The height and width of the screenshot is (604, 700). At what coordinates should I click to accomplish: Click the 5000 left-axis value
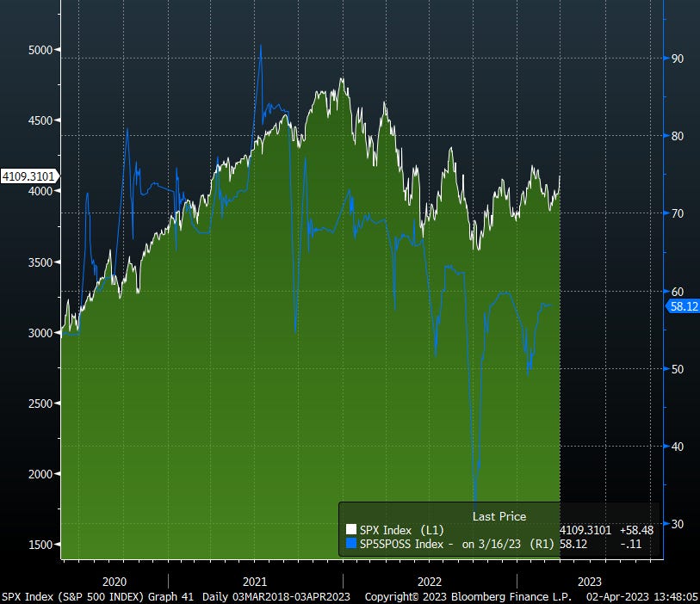point(39,52)
